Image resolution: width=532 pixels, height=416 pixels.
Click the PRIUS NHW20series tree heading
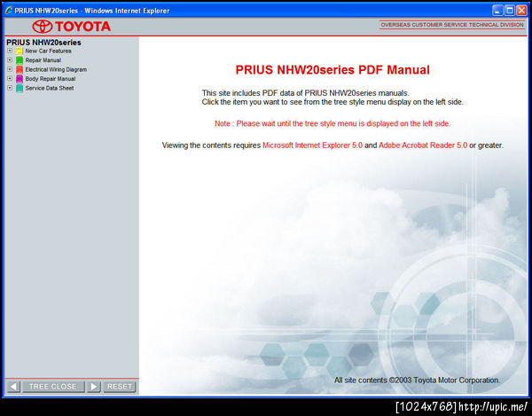pos(43,43)
